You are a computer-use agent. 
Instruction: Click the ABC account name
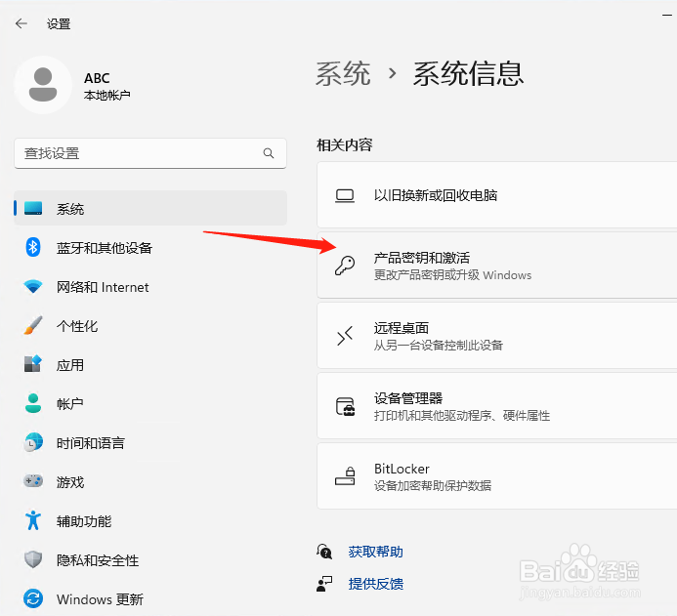click(x=97, y=78)
